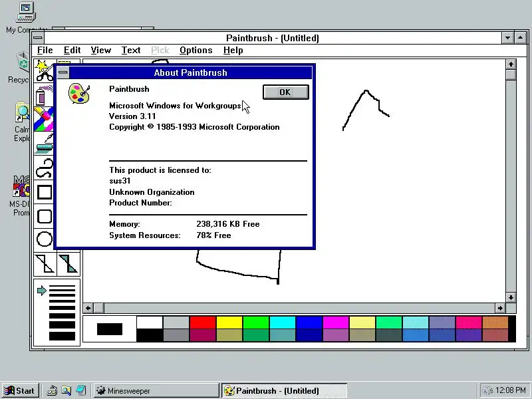The height and width of the screenshot is (399, 532).
Task: Click the 'Version 3.11' text
Action: (x=132, y=116)
